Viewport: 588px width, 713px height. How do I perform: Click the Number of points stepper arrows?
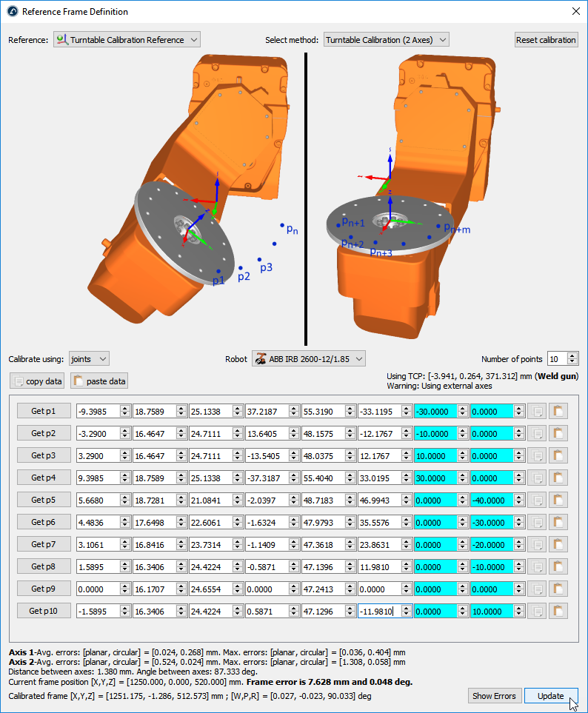[572, 359]
